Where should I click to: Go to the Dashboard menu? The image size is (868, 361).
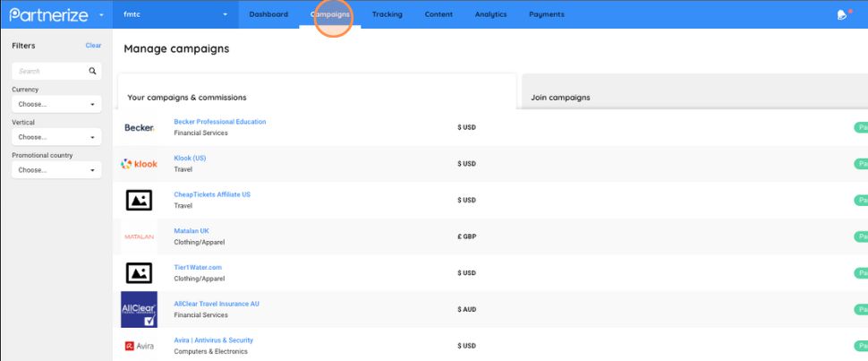pyautogui.click(x=268, y=14)
